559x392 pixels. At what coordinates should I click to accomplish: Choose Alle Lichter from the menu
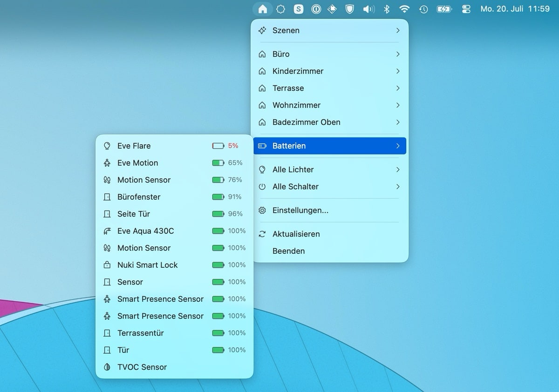point(330,169)
